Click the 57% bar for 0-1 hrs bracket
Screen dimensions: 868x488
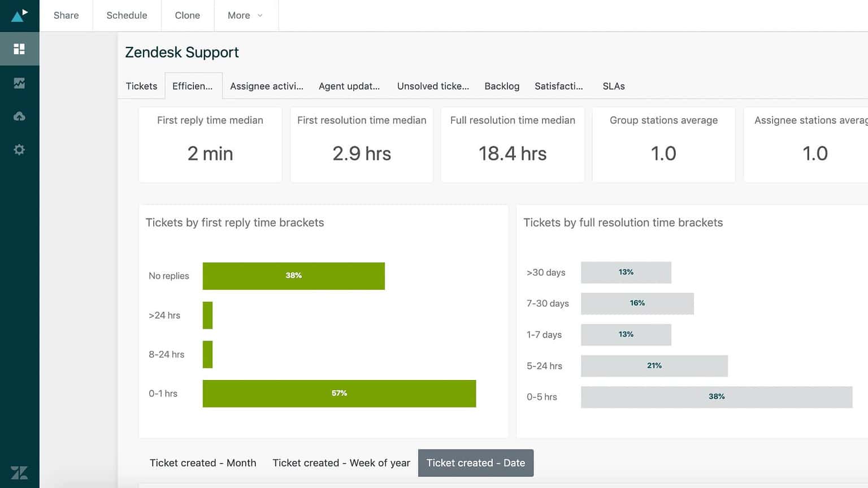coord(339,393)
